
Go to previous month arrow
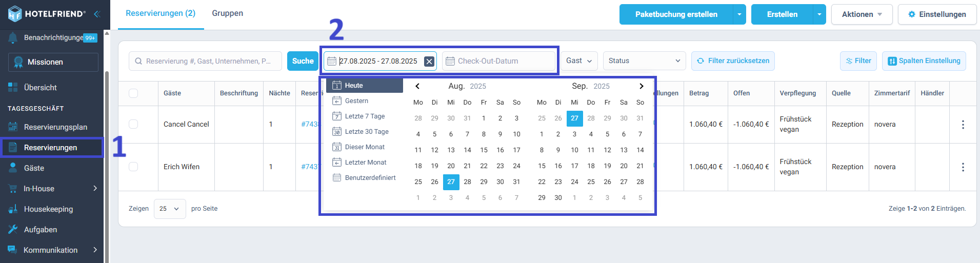[x=417, y=86]
